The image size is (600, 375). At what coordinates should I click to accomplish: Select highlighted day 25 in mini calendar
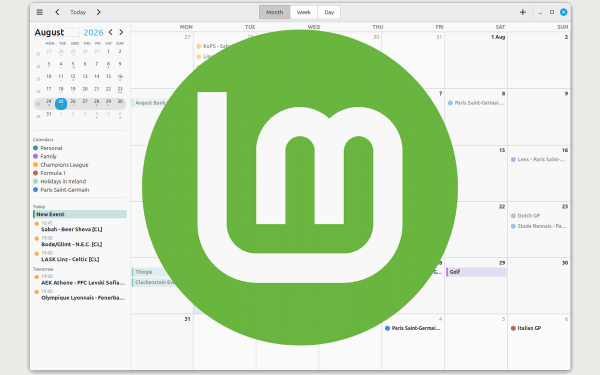61,103
